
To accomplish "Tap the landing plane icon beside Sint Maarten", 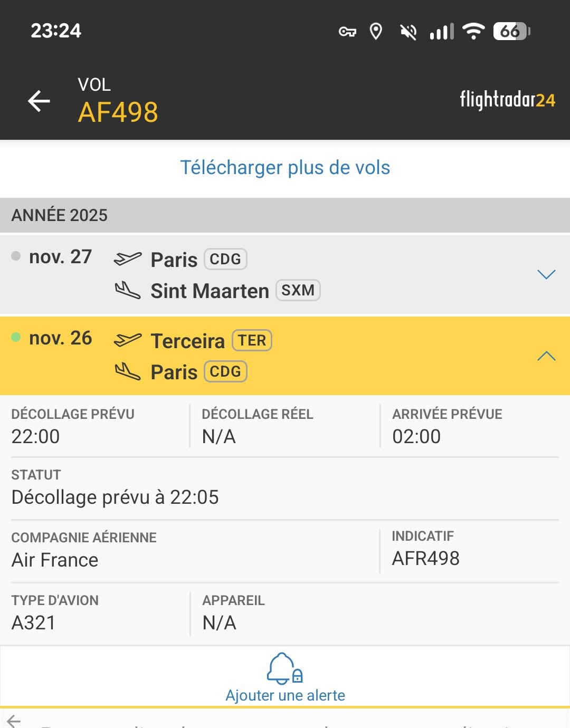I will [128, 291].
